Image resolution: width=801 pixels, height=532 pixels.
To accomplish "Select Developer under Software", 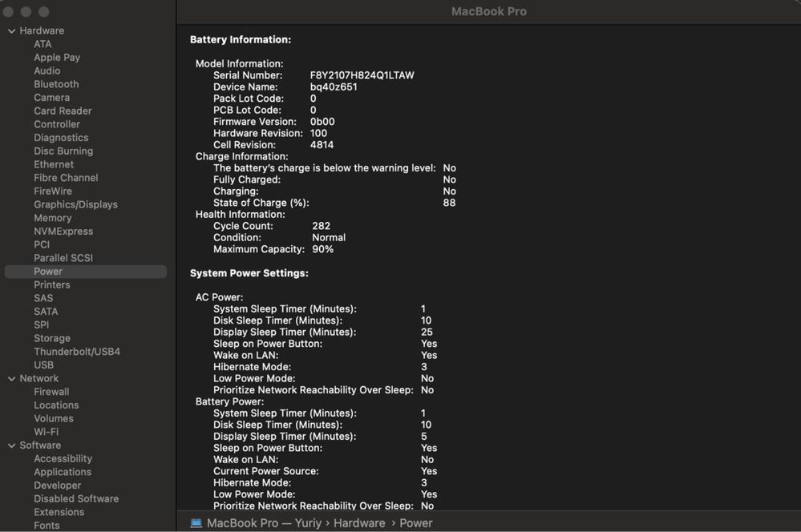I will coord(57,486).
